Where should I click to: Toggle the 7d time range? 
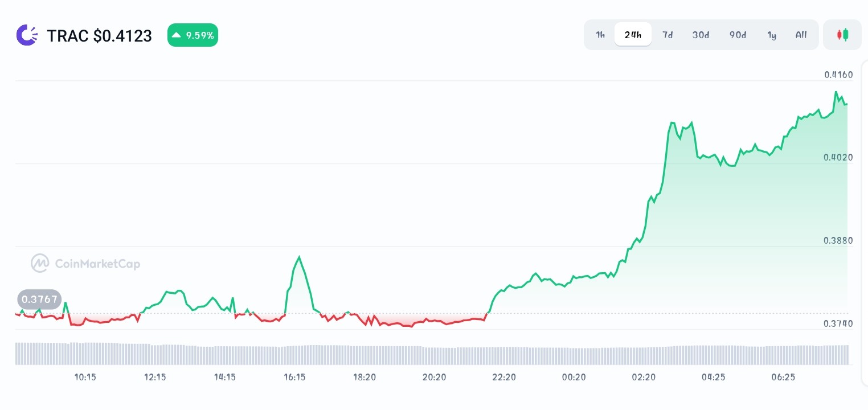[x=668, y=35]
